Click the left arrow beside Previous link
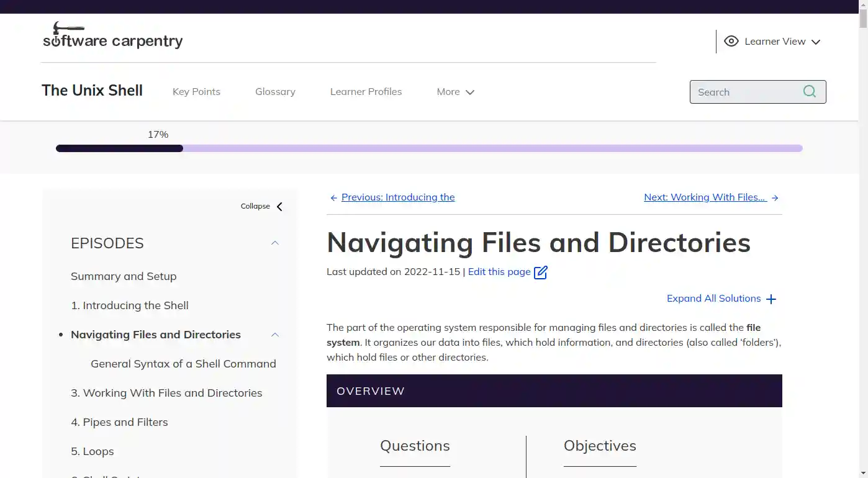This screenshot has height=478, width=868. click(333, 197)
